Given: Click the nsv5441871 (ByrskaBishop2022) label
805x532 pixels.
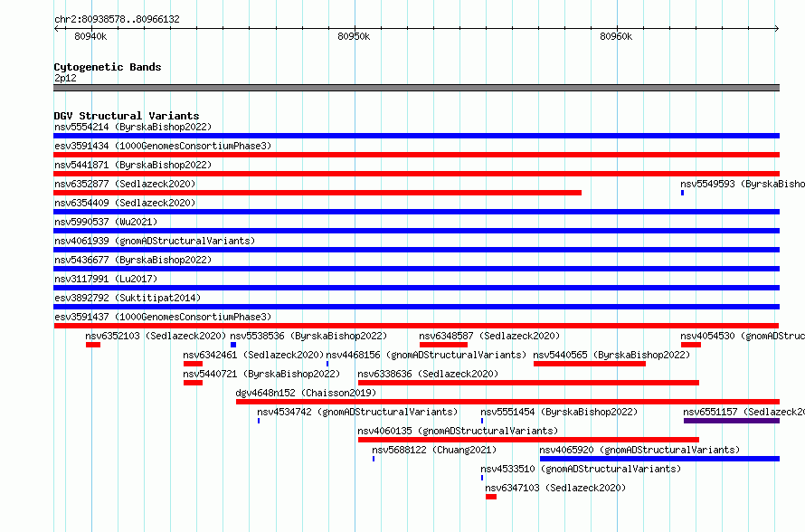Looking at the screenshot, I should [133, 165].
